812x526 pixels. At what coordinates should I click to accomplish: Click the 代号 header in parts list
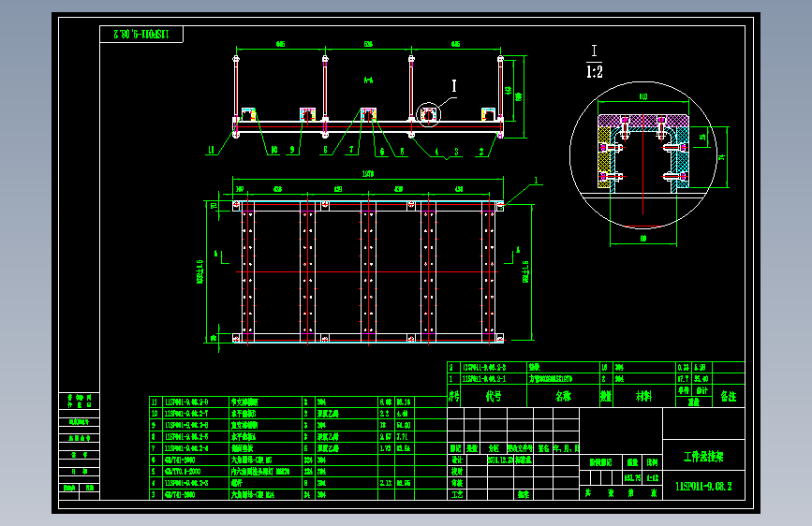(x=493, y=396)
